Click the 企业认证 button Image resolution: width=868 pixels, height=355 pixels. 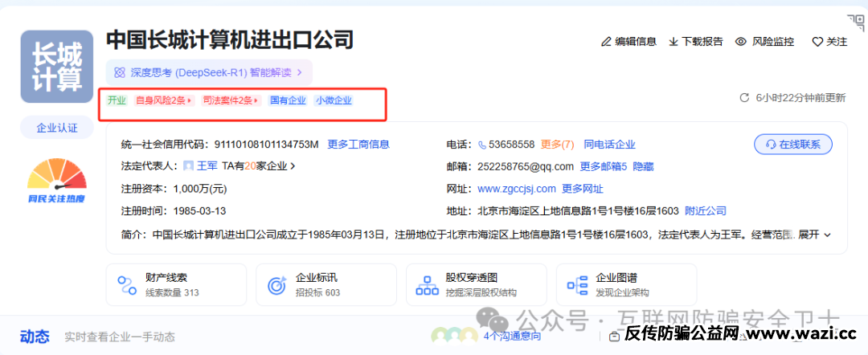(x=57, y=128)
